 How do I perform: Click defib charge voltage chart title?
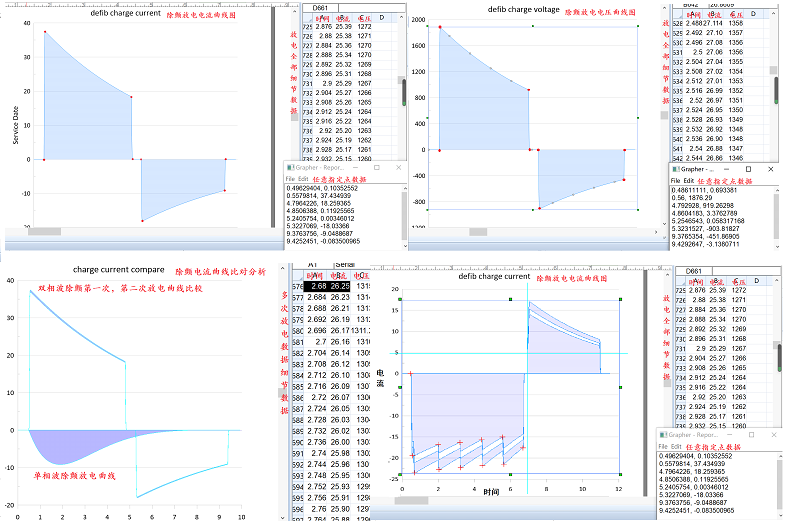tap(523, 9)
